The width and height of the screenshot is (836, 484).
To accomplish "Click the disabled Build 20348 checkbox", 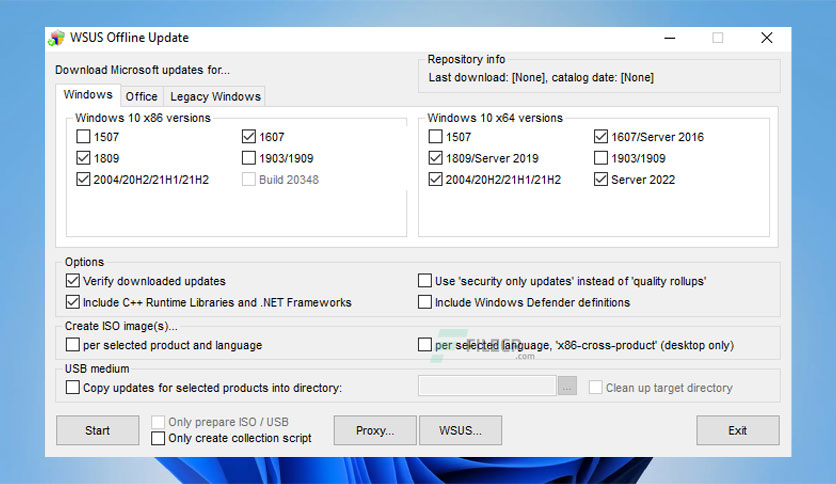I will click(x=248, y=179).
